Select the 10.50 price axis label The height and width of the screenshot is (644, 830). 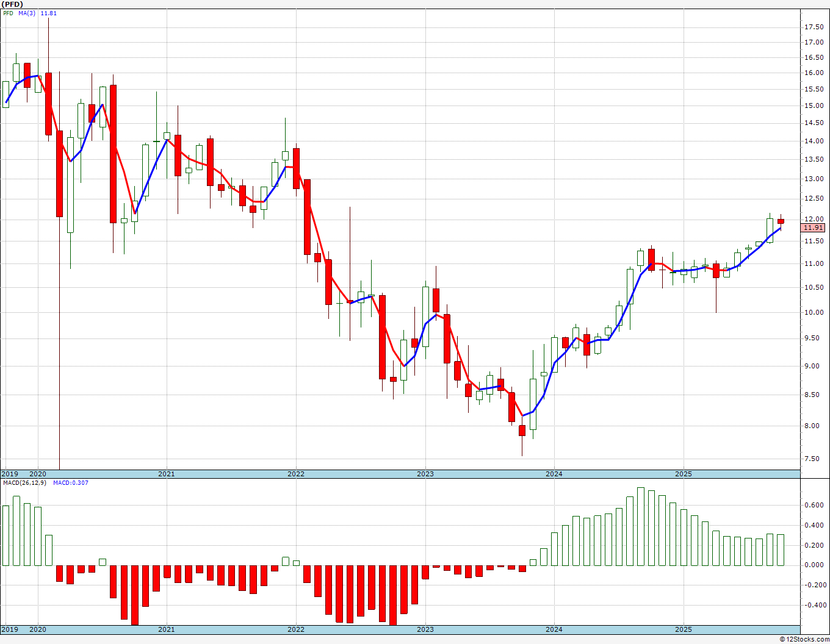pos(814,287)
